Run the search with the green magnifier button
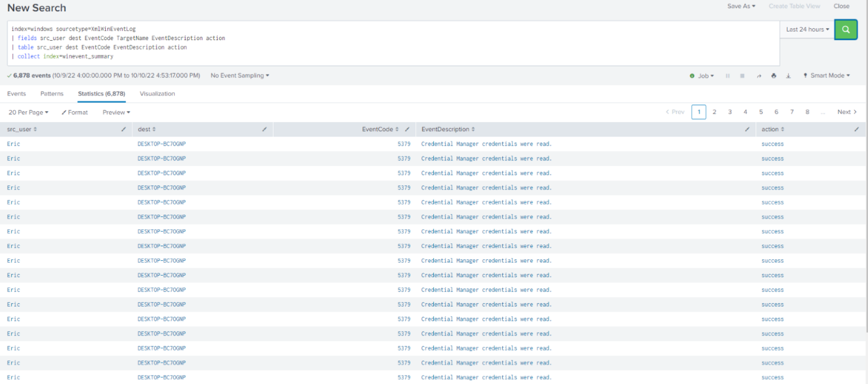 (845, 29)
